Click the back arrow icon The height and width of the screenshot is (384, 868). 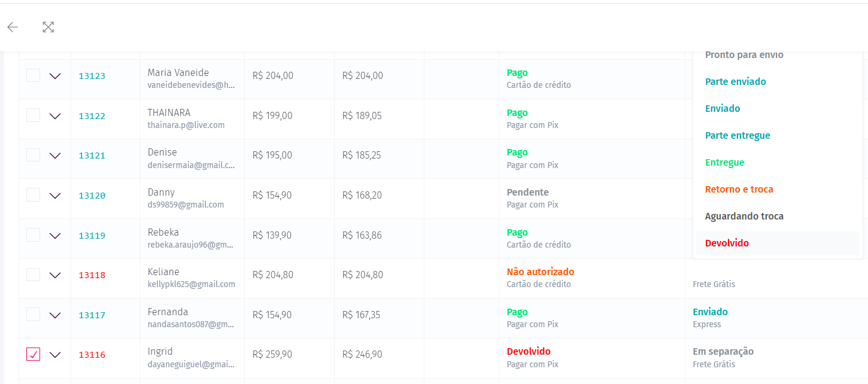(x=13, y=27)
